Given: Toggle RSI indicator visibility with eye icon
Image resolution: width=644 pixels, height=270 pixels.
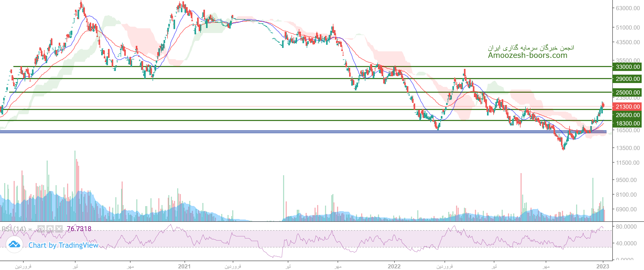Looking at the screenshot, I should (x=41, y=229).
